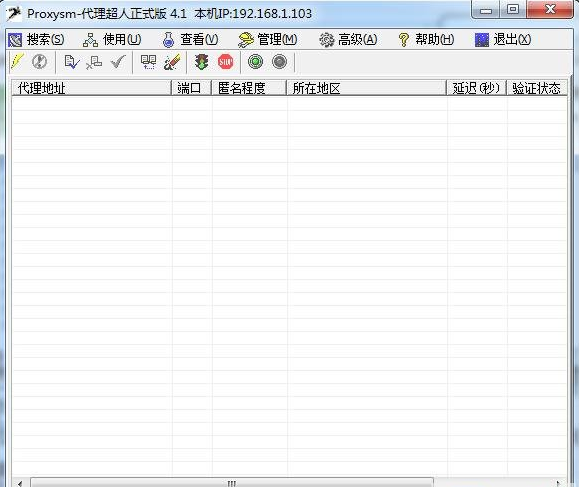The height and width of the screenshot is (487, 579).
Task: Open the 查看(V) menu
Action: pos(190,40)
